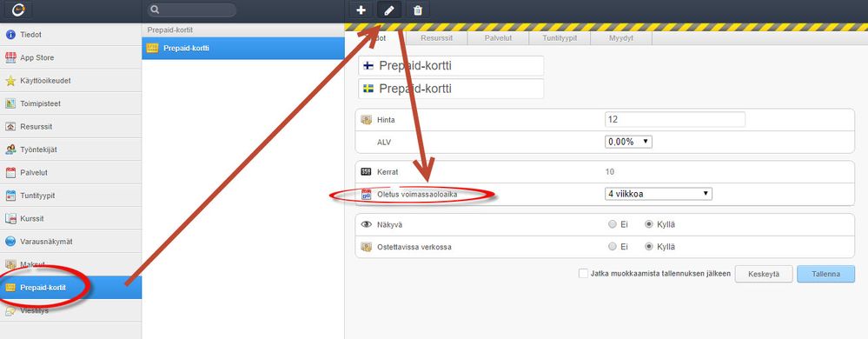Click the Tiedot info icon

point(10,35)
